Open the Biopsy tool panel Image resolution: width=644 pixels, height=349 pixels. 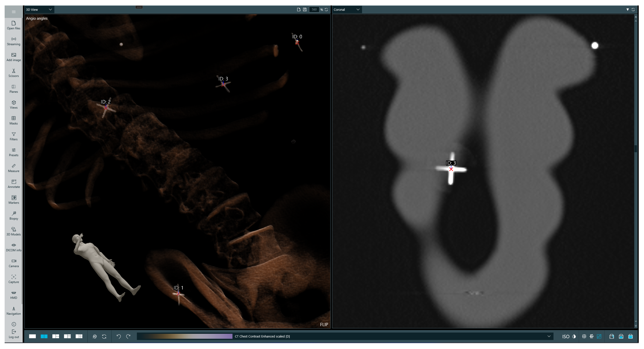[13, 215]
